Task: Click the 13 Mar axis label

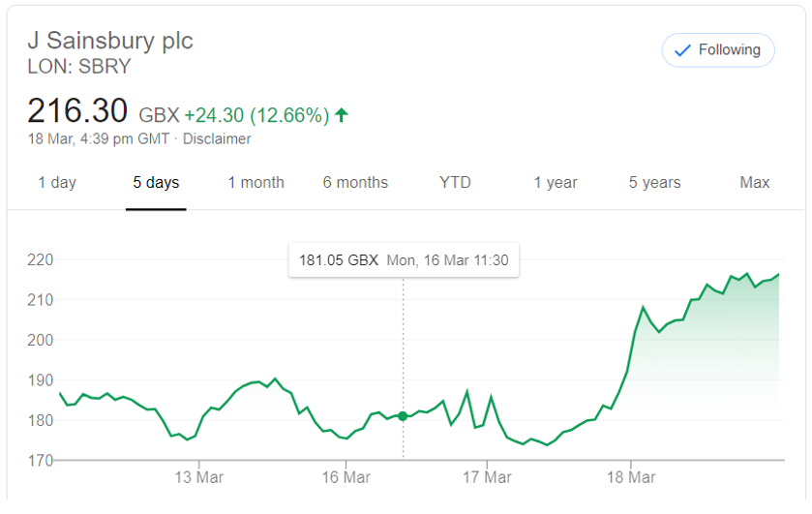Action: (x=198, y=477)
